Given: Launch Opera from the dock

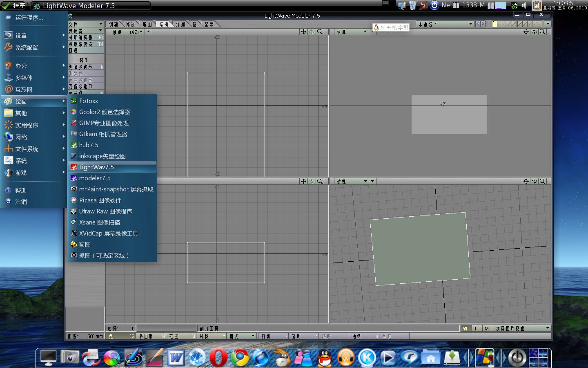Looking at the screenshot, I should 218,358.
